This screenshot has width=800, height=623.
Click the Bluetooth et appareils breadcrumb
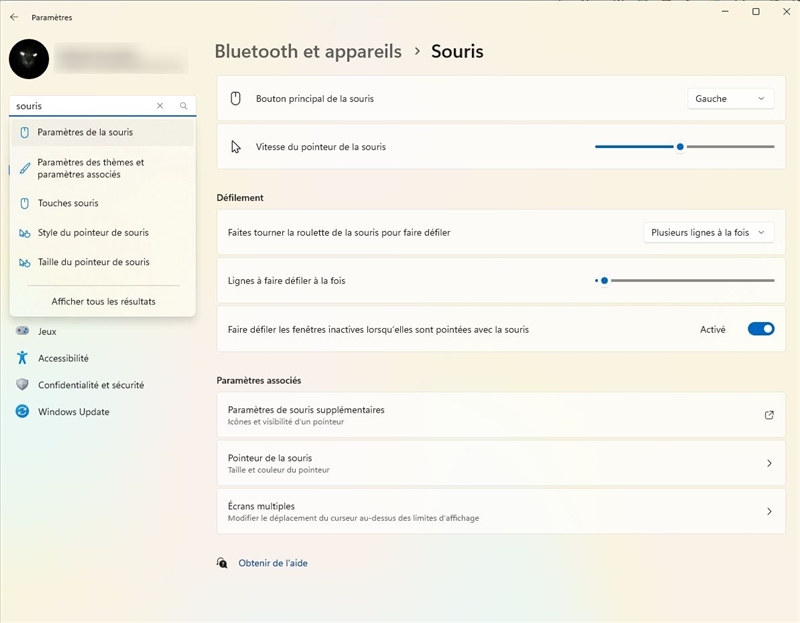(x=308, y=51)
